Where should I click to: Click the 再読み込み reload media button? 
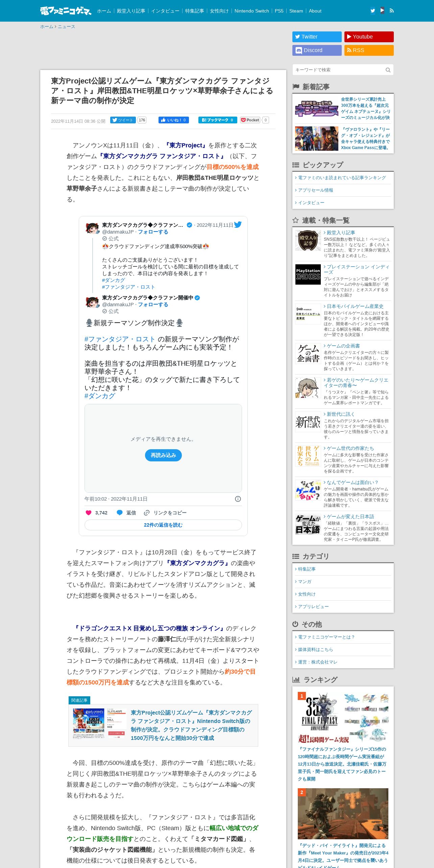(x=163, y=455)
